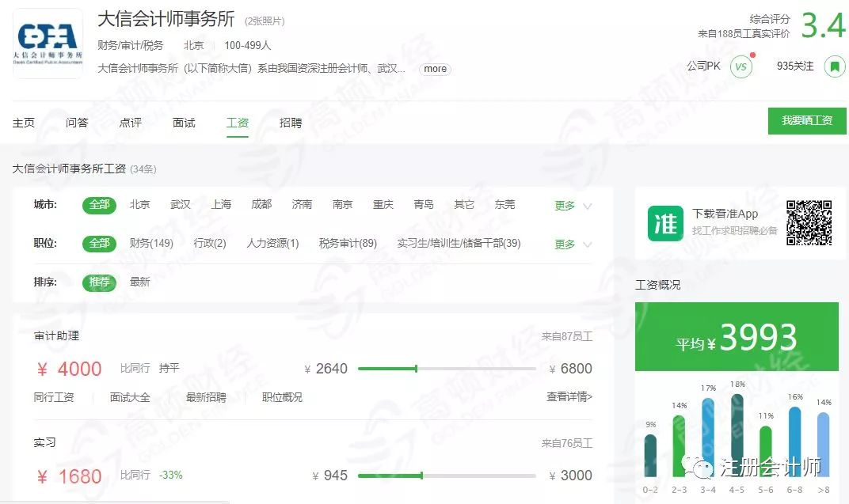Select 全部 in the position filter
The height and width of the screenshot is (504, 849).
(99, 244)
